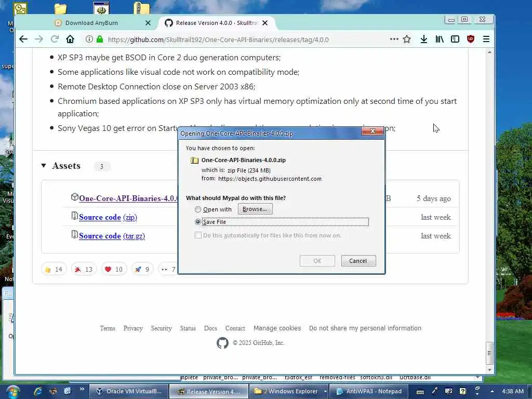Cancel the file opening dialog
The height and width of the screenshot is (399, 532).
(x=358, y=261)
